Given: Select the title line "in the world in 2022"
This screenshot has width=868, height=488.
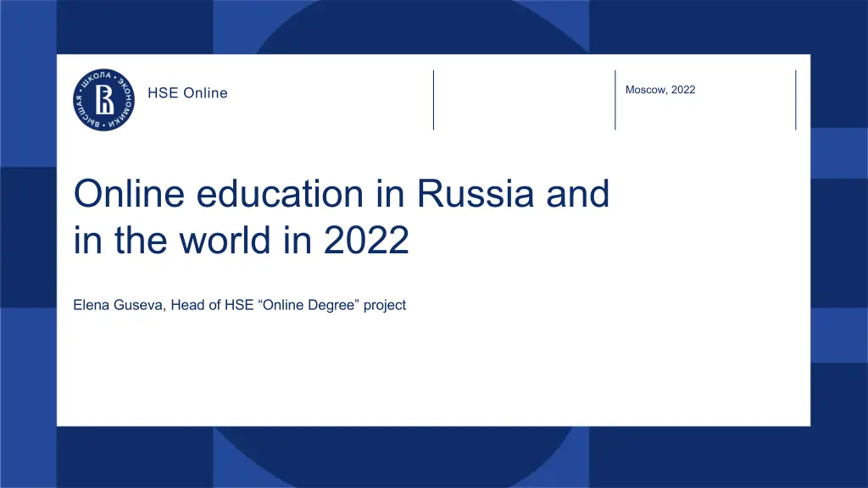Looking at the screenshot, I should point(242,241).
